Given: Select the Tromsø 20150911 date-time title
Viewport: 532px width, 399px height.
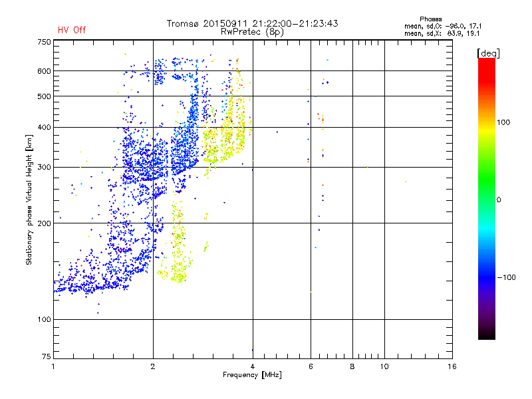Looking at the screenshot, I should point(252,23).
